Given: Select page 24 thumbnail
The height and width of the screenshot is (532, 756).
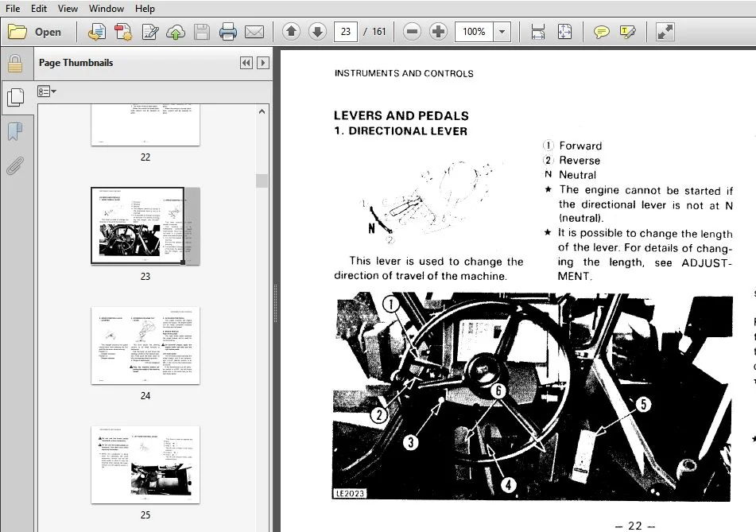Looking at the screenshot, I should [x=145, y=345].
